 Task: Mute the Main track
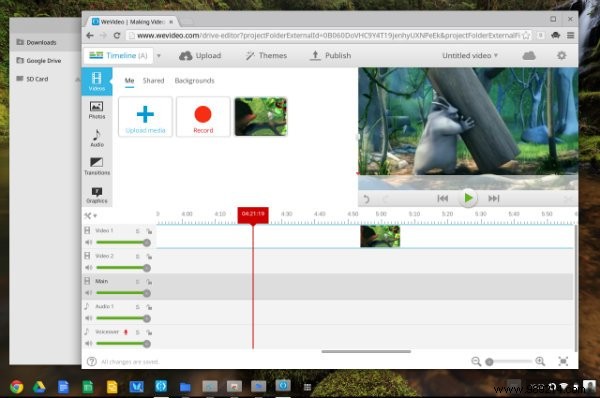click(x=88, y=293)
